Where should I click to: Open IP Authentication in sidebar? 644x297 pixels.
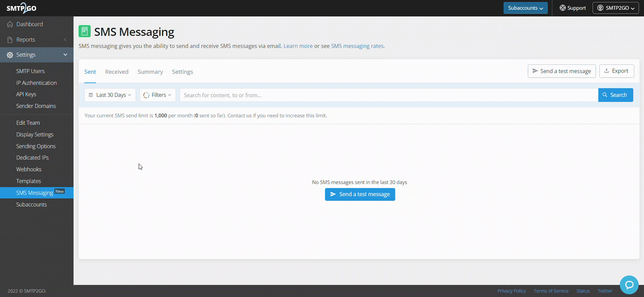tap(37, 83)
